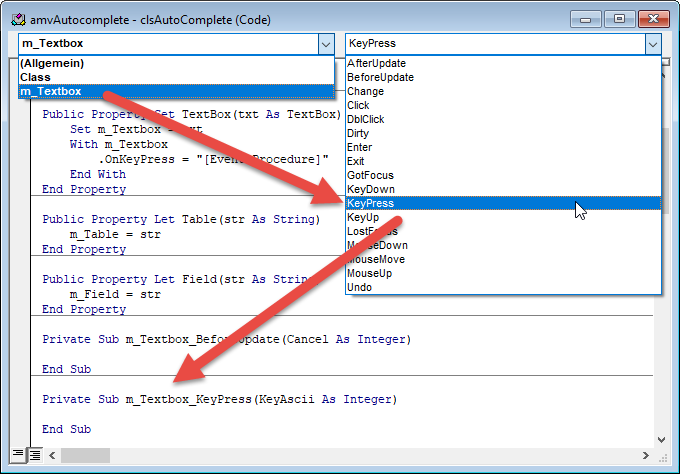The width and height of the screenshot is (680, 474).
Task: Pick the Undo event from list
Action: point(360,287)
